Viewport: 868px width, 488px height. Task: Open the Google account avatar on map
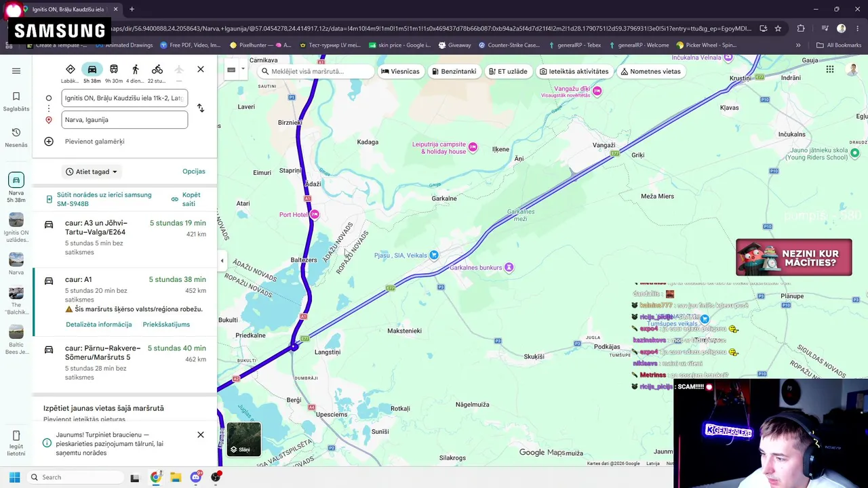tap(854, 70)
